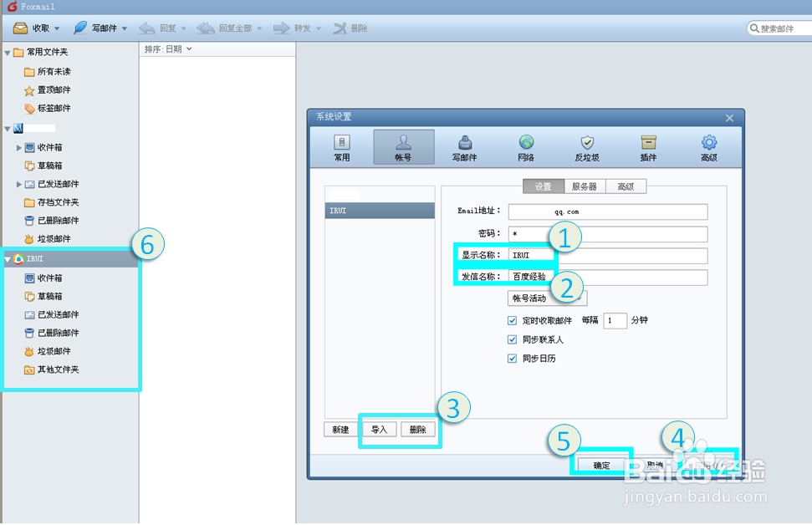Toggle the 定时收取邮件 checkbox
812x525 pixels.
(x=512, y=320)
